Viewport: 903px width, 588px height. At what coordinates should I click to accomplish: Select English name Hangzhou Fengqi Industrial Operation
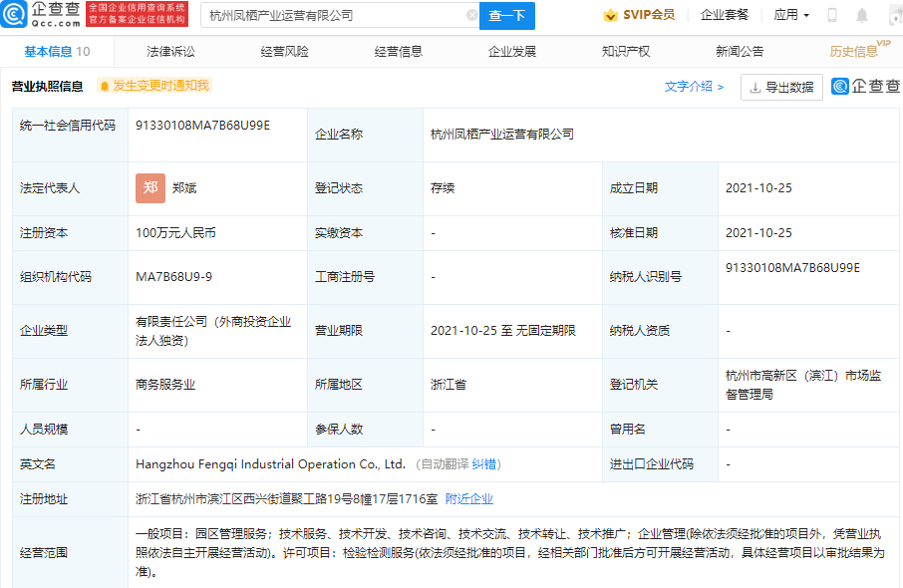click(271, 464)
